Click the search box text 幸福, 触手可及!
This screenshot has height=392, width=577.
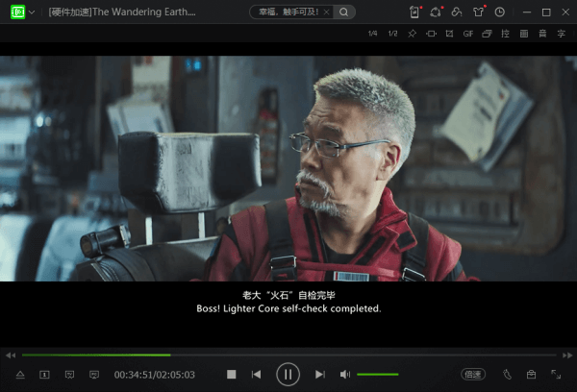(x=288, y=12)
